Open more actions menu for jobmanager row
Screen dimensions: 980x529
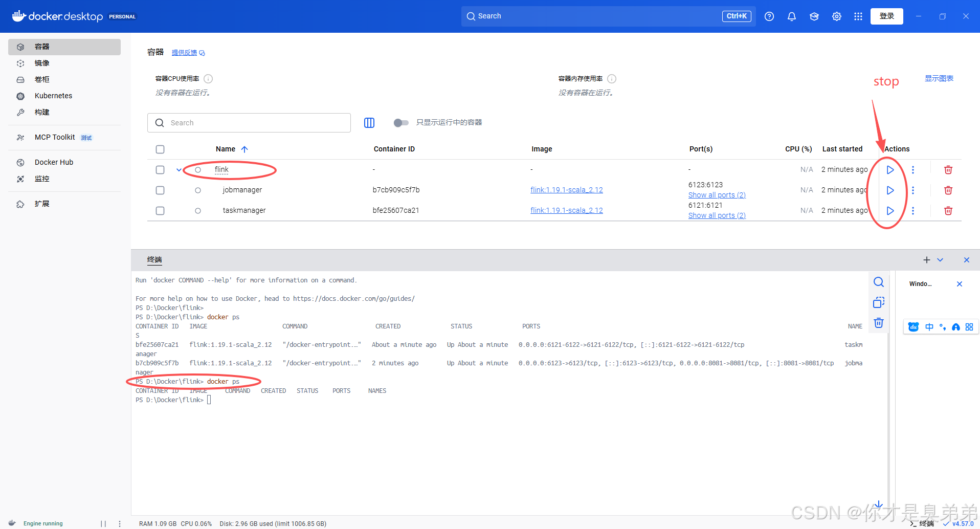913,190
